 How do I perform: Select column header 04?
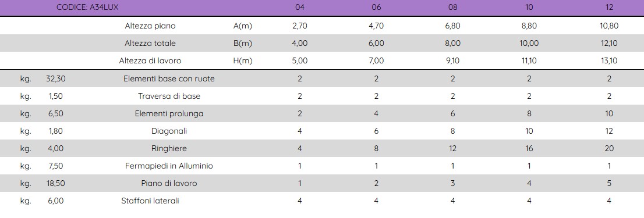pos(300,7)
